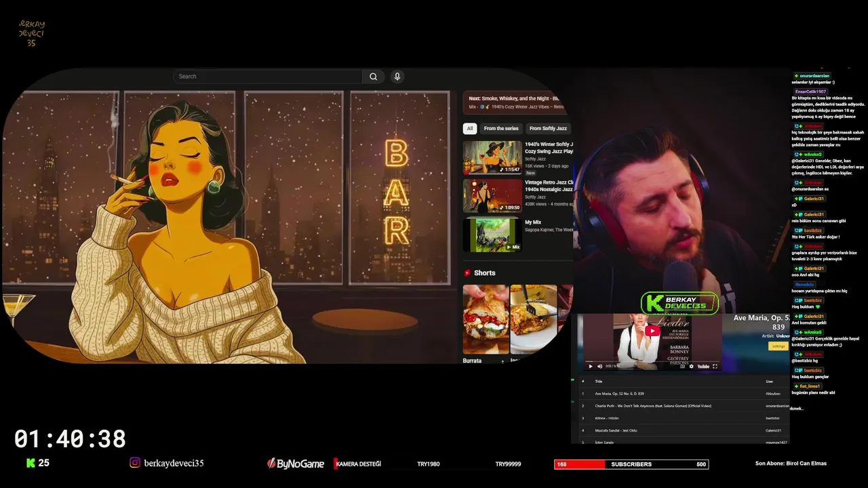Select queue row 'Charlie Puth - We Don't Talk Anymore'

[x=684, y=406]
